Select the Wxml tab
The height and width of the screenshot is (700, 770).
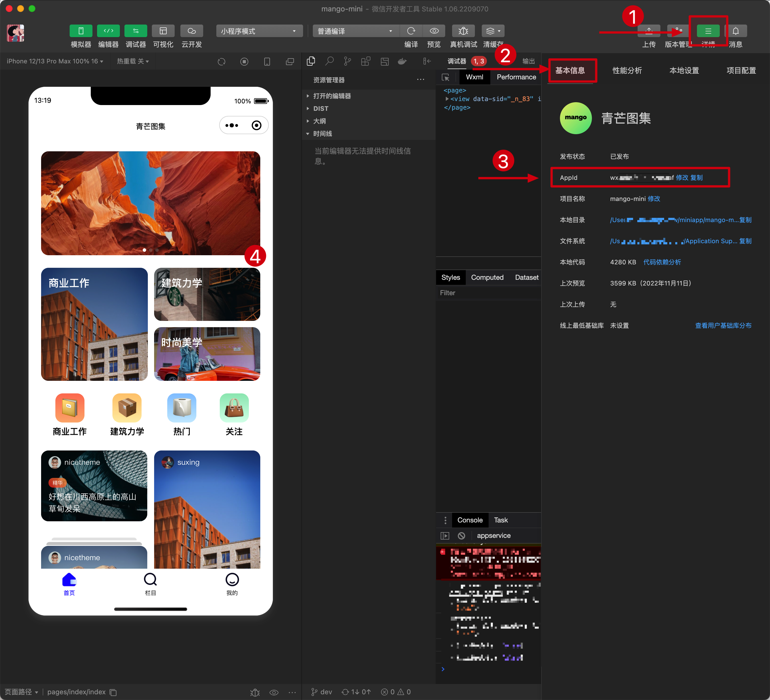474,77
